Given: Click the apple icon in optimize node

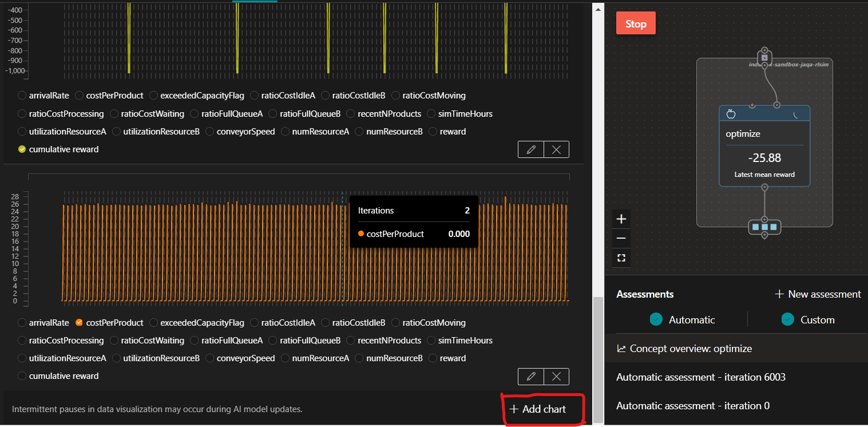Looking at the screenshot, I should pos(731,114).
